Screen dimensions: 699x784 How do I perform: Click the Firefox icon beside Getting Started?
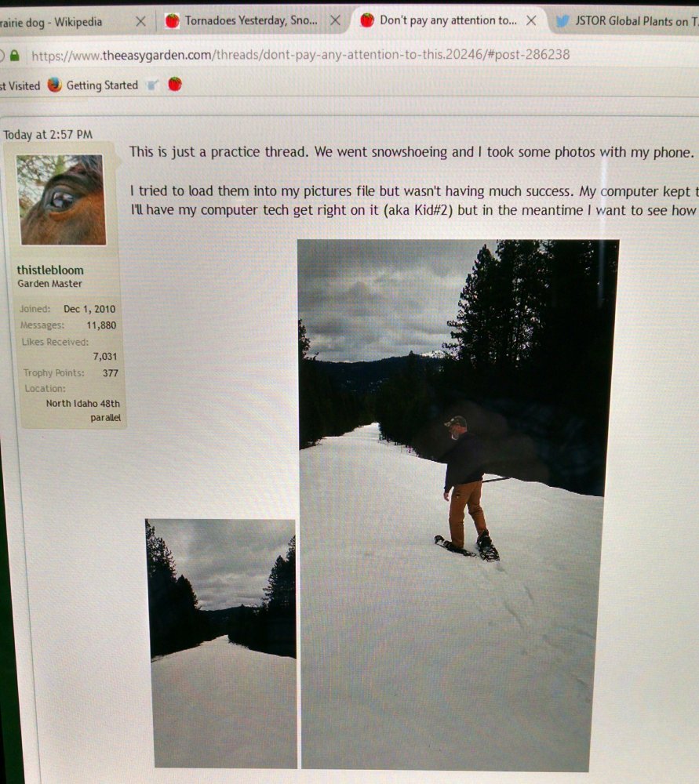point(55,85)
